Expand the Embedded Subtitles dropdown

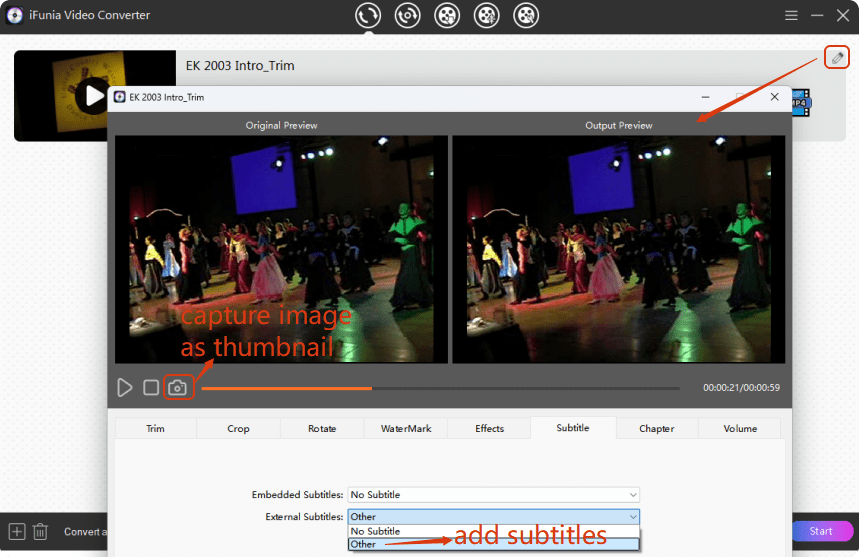click(493, 494)
